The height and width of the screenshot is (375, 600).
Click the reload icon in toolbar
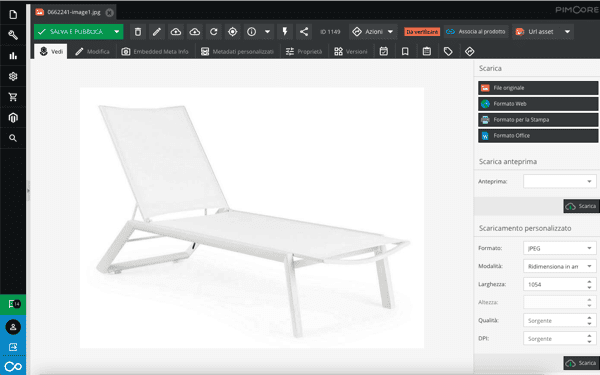point(214,32)
